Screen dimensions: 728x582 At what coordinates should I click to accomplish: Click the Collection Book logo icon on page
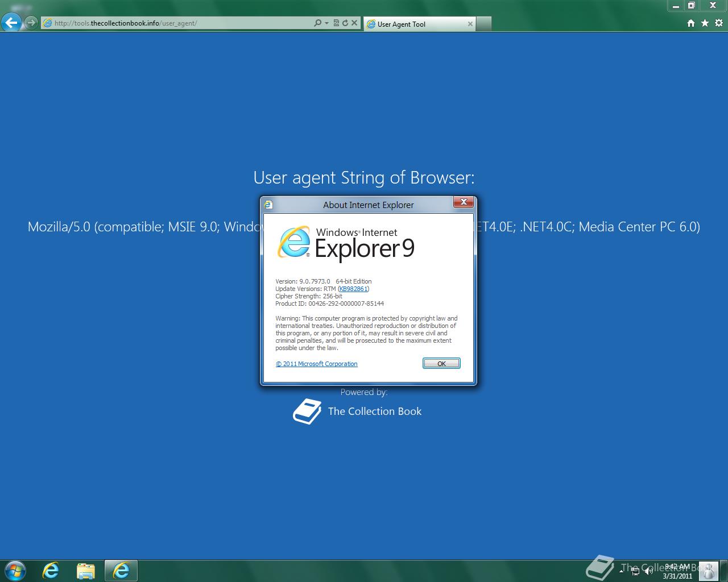[x=307, y=411]
